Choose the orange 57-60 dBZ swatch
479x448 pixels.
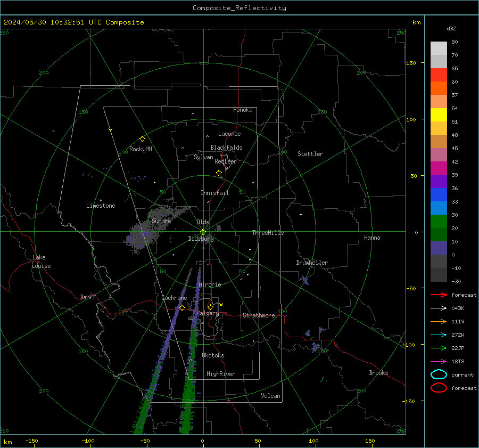tap(439, 88)
